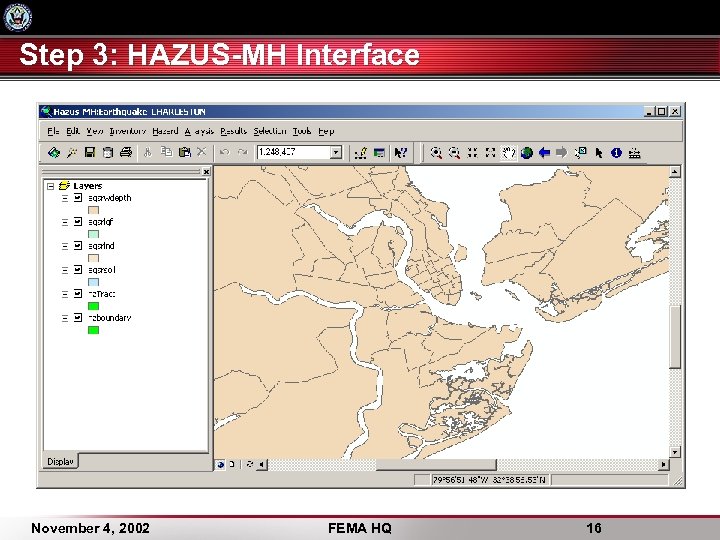Click the Fixed Zoom Out arrows icon

click(x=490, y=153)
